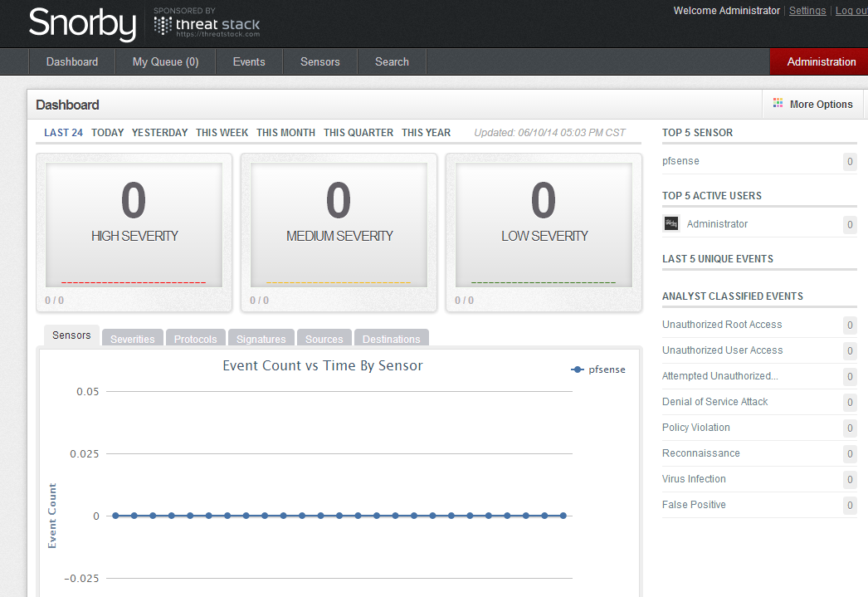868x597 pixels.
Task: Open the Sensors navigation item
Action: pyautogui.click(x=320, y=61)
